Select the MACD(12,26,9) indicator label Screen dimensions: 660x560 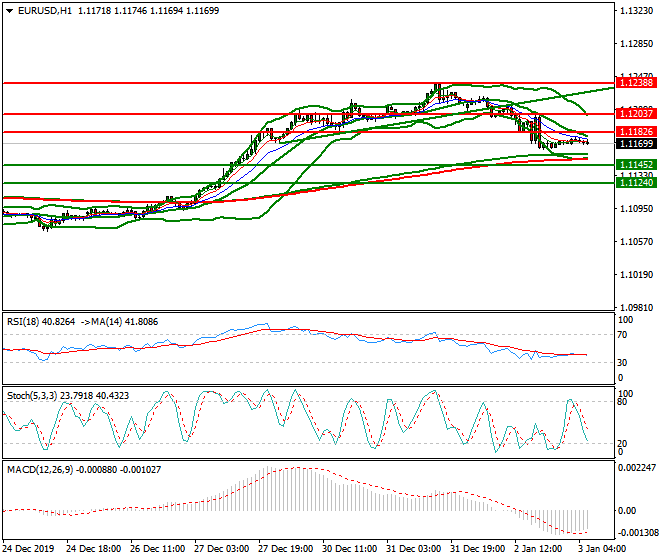coord(84,469)
